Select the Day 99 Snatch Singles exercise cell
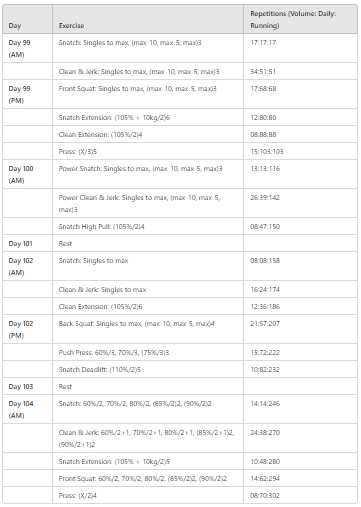Image resolution: width=361 pixels, height=507 pixels. click(x=148, y=48)
